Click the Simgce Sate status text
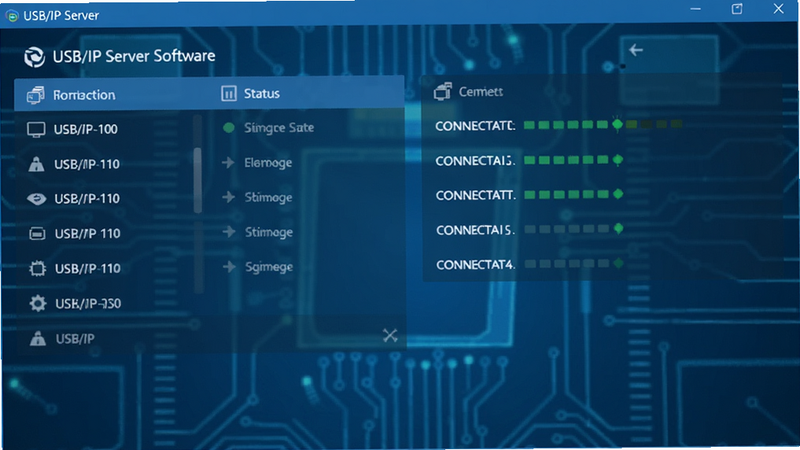800x450 pixels. [x=279, y=128]
